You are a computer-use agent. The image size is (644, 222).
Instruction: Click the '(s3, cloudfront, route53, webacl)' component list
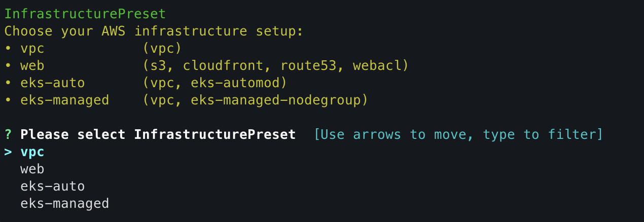275,65
